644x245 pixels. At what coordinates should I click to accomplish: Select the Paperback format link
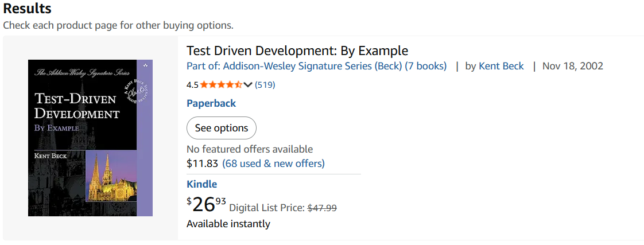pyautogui.click(x=211, y=103)
